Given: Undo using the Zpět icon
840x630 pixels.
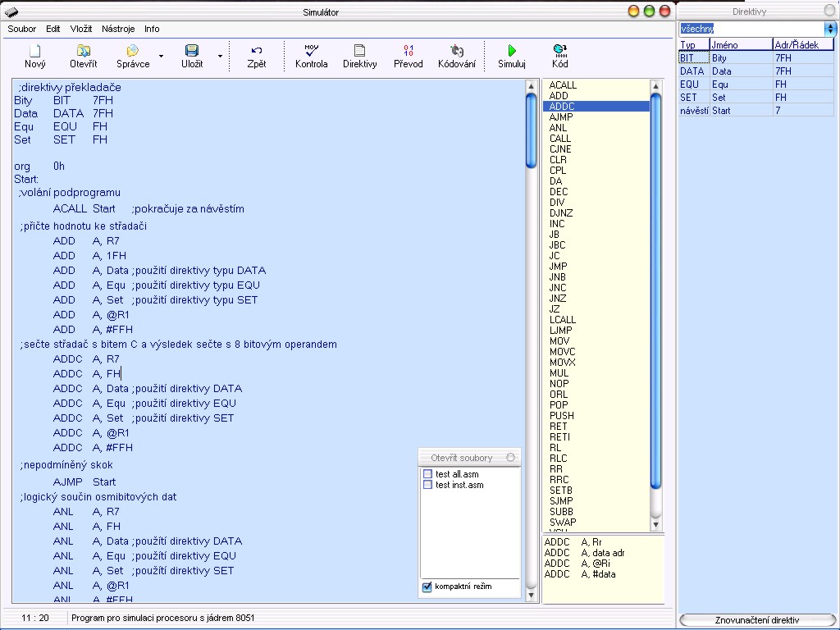Looking at the screenshot, I should point(256,52).
